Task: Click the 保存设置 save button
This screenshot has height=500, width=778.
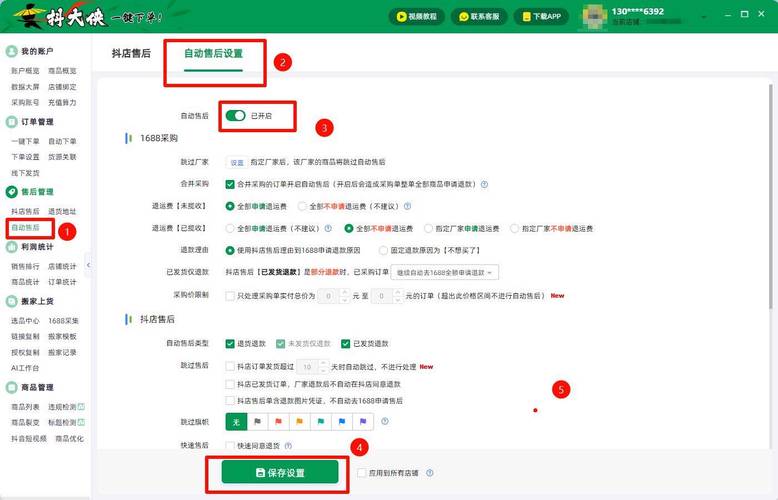Action: point(280,472)
